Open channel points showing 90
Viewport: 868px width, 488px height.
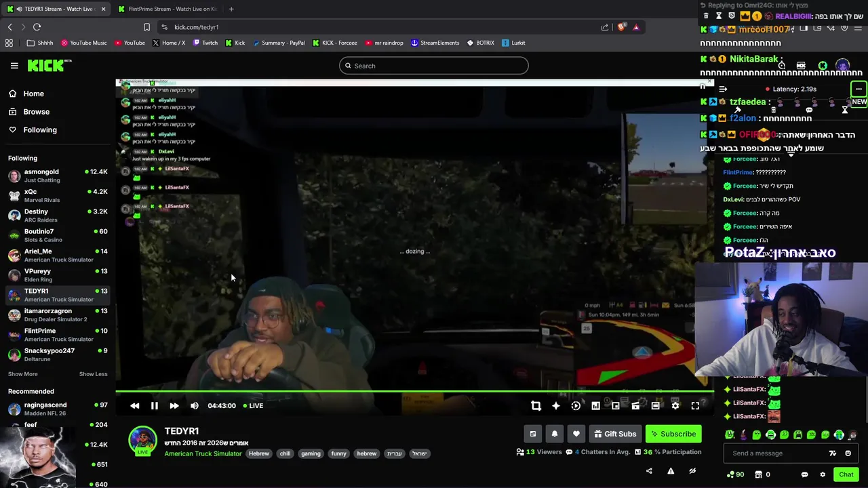point(735,474)
